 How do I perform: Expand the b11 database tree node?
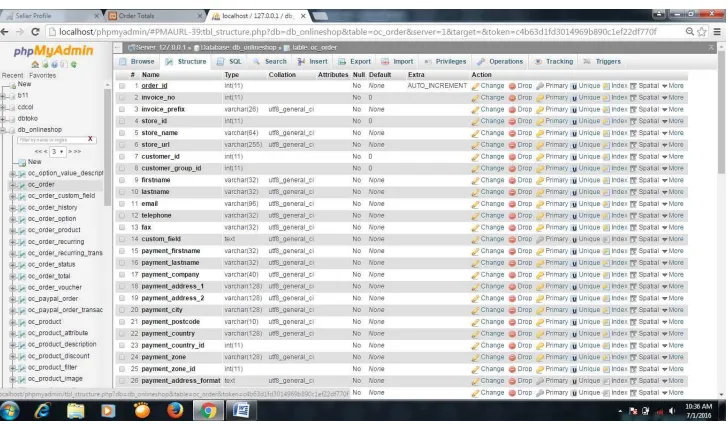coord(3,96)
